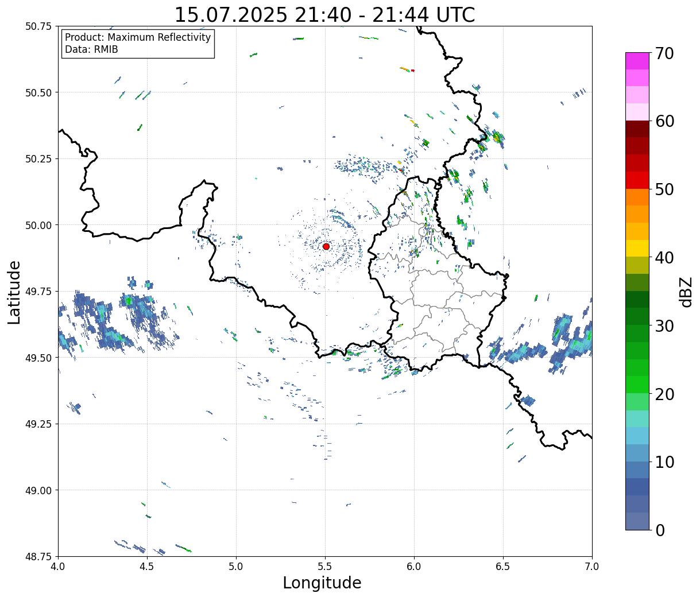
Task: Pick the bright green swatch above 20
Action: [x=637, y=384]
